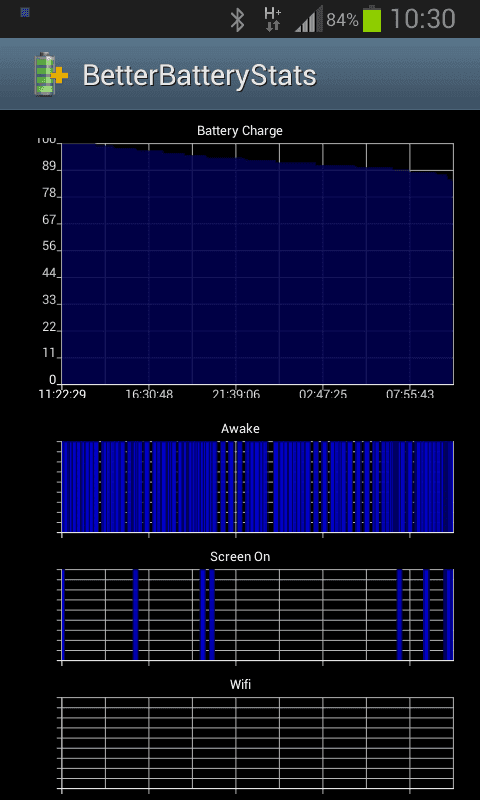This screenshot has height=800, width=480.
Task: Tap the last Screen On bar at the right edge
Action: coord(448,614)
